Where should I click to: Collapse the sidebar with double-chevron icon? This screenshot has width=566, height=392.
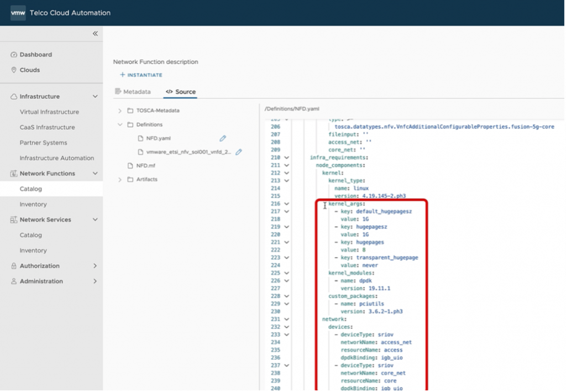click(x=95, y=34)
